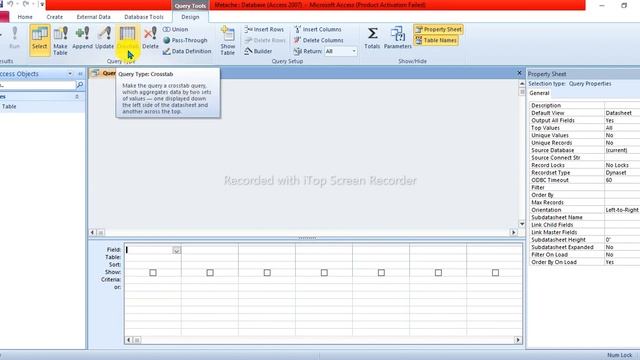The height and width of the screenshot is (360, 640).
Task: Change the Recordset Type property
Action: pyautogui.click(x=622, y=173)
